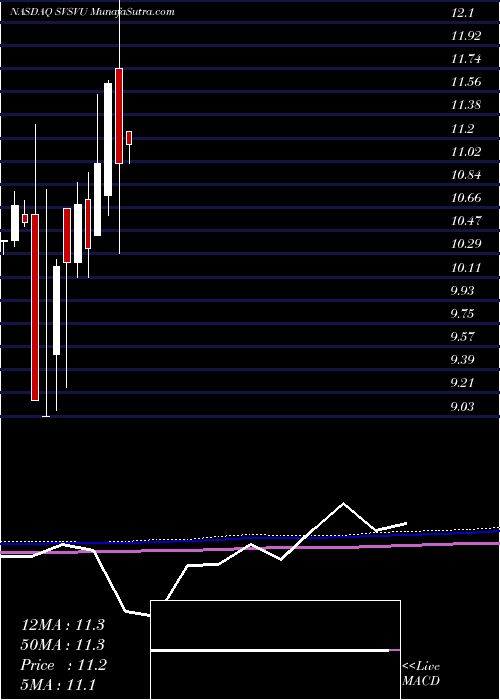Select the 11.56 price axis label

466,82
